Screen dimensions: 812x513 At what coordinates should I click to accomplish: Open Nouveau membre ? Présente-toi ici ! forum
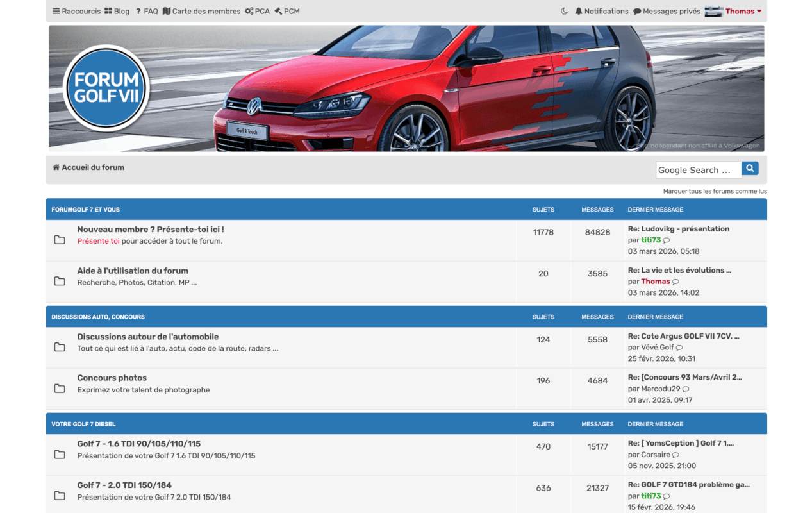pyautogui.click(x=151, y=229)
